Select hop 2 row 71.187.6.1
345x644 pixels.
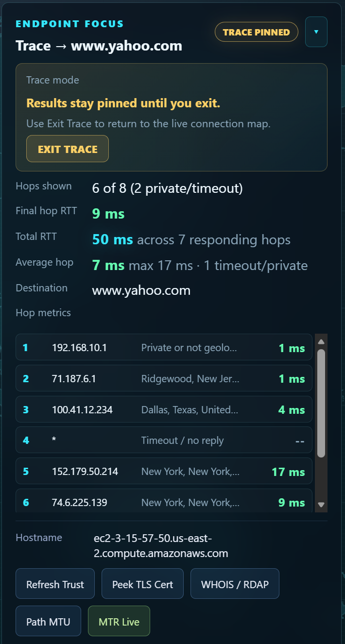click(x=164, y=378)
